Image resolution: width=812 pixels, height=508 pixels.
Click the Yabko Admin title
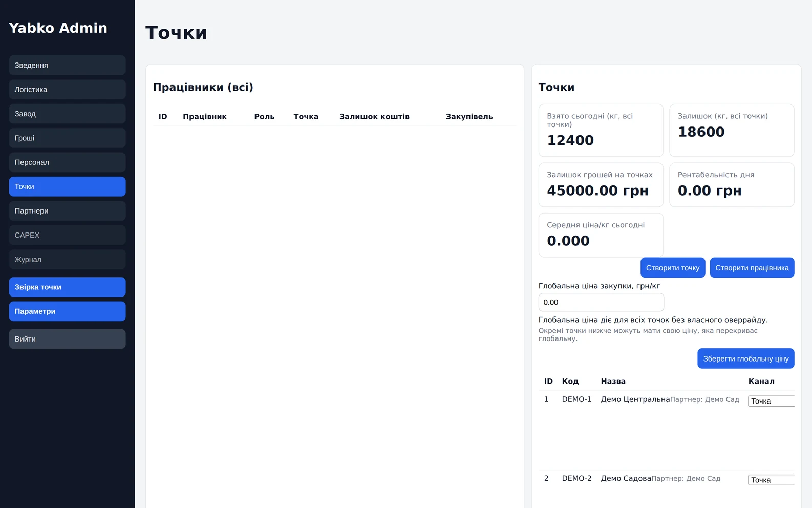tap(58, 28)
